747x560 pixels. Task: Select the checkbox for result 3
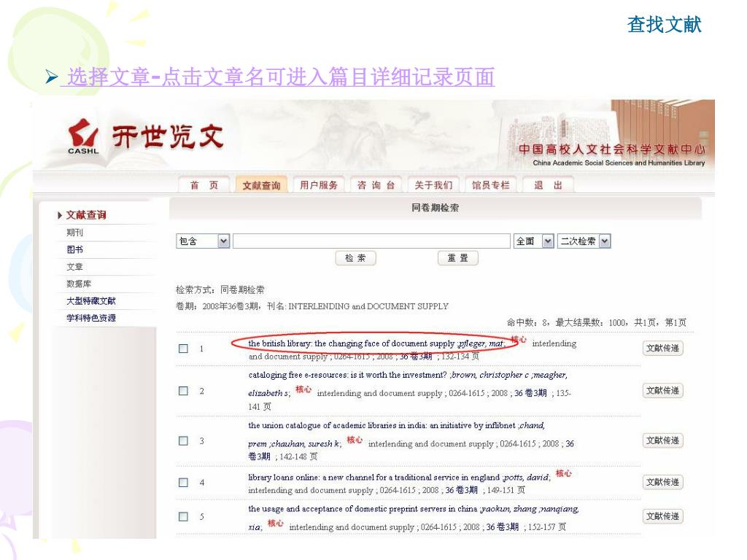pyautogui.click(x=183, y=441)
